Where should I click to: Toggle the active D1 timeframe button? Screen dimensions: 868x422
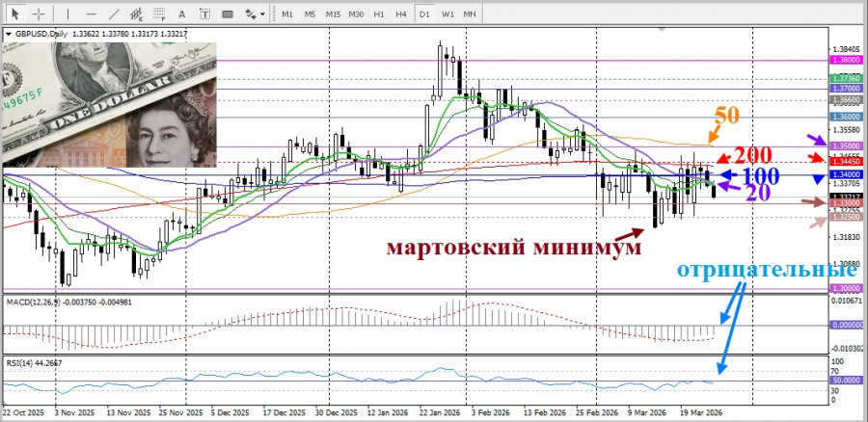click(x=424, y=13)
